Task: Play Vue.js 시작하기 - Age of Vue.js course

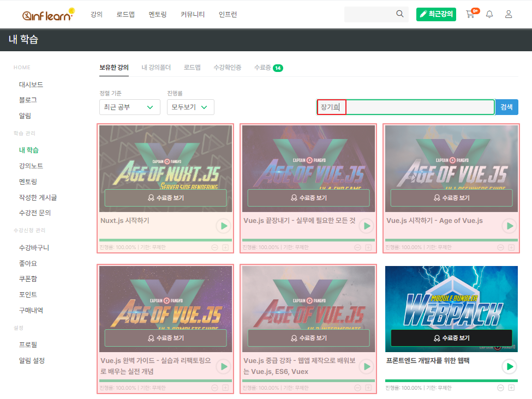Action: click(x=510, y=226)
